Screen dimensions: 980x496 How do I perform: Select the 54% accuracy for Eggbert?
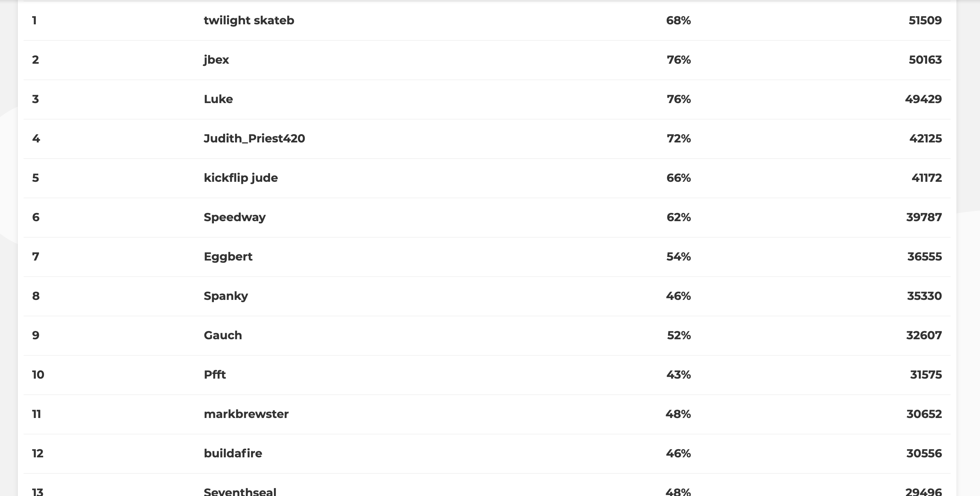[678, 257]
